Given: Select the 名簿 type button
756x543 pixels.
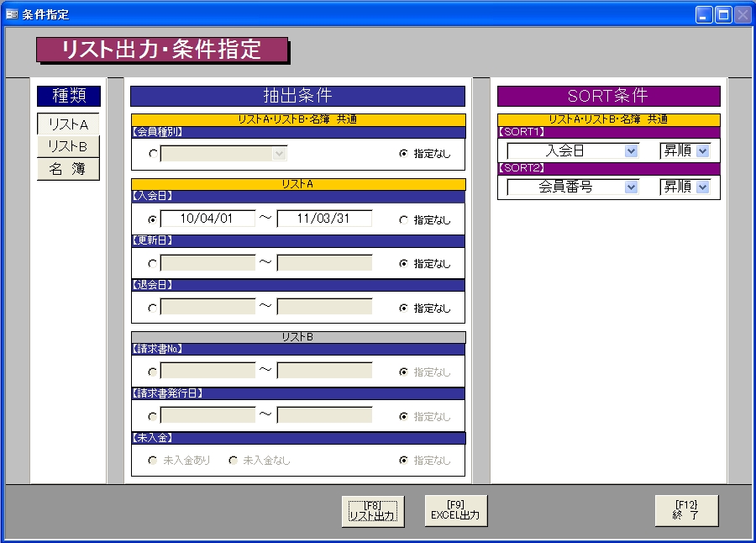Looking at the screenshot, I should tap(68, 169).
